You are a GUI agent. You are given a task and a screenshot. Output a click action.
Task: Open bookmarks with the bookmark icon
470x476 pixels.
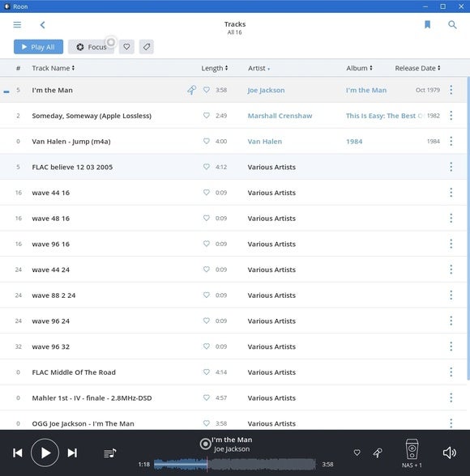click(x=427, y=24)
